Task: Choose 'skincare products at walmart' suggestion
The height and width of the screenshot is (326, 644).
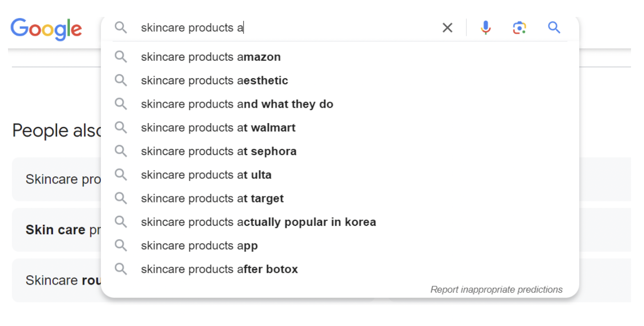Action: 218,128
